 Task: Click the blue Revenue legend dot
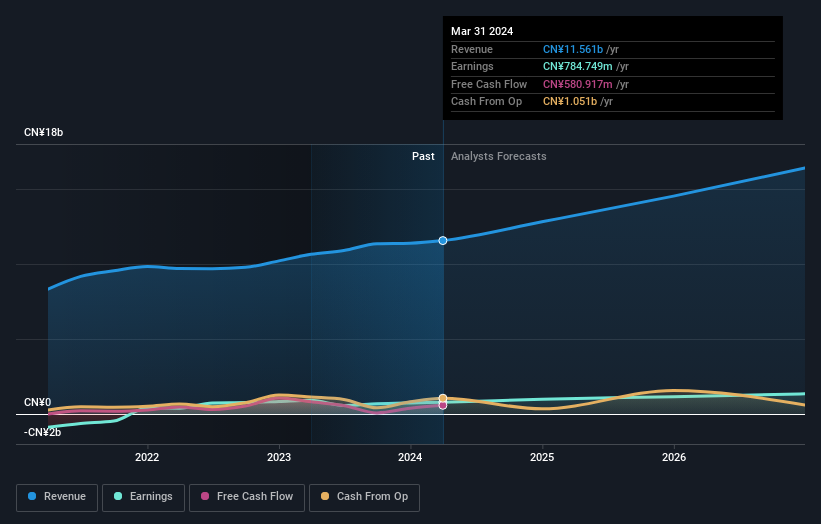coord(32,496)
